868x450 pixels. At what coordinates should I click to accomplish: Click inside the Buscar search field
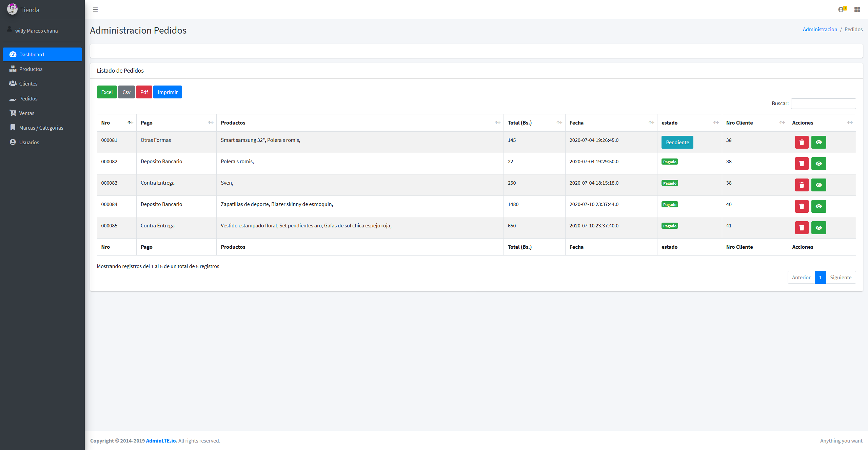[x=823, y=104]
